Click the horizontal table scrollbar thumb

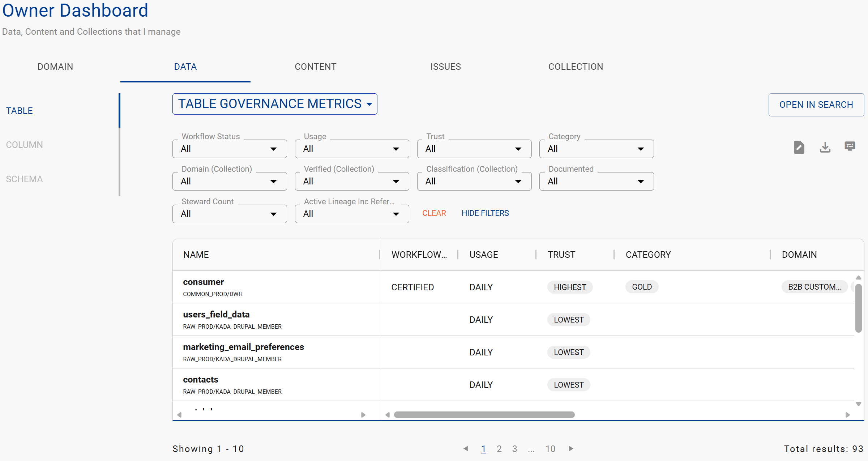pyautogui.click(x=484, y=415)
